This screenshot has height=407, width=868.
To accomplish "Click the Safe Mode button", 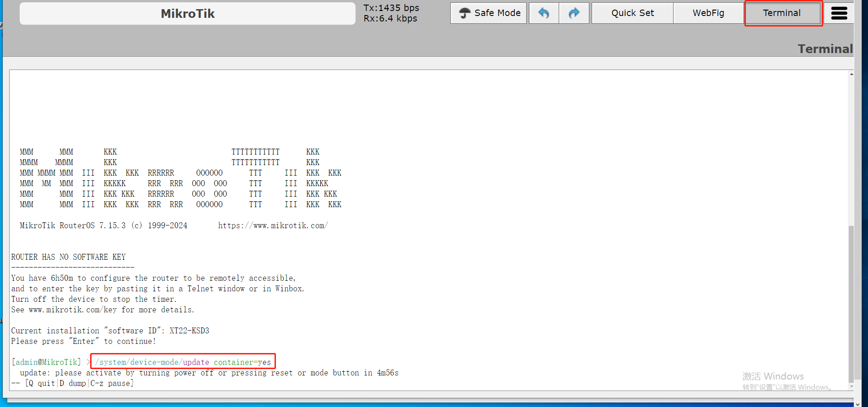I will pos(488,13).
